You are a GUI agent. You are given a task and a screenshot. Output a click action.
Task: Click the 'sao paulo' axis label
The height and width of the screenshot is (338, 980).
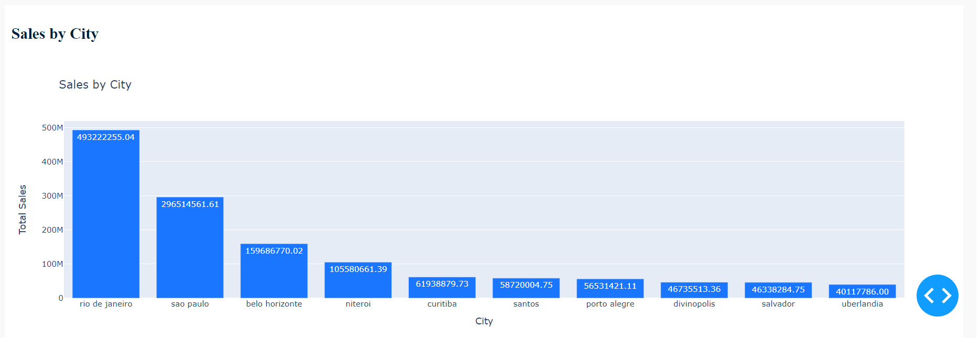click(190, 304)
